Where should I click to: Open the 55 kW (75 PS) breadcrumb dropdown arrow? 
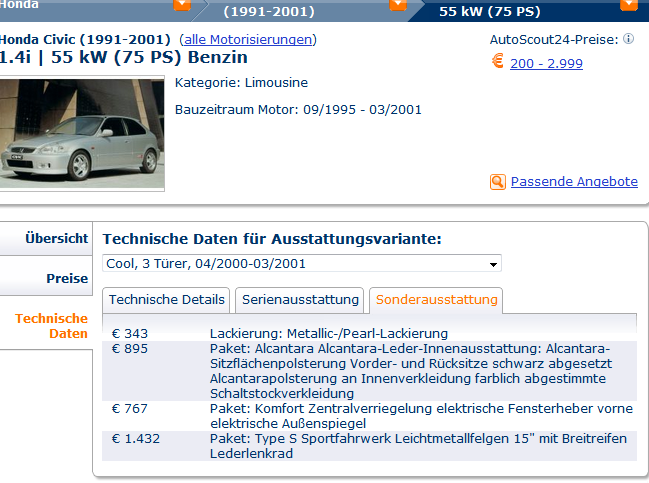coord(628,5)
